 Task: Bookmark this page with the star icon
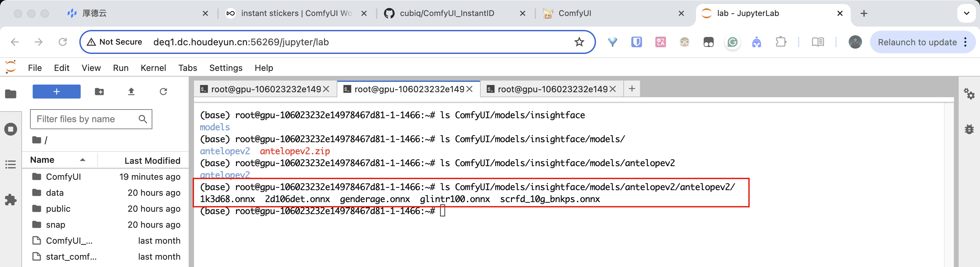point(579,42)
